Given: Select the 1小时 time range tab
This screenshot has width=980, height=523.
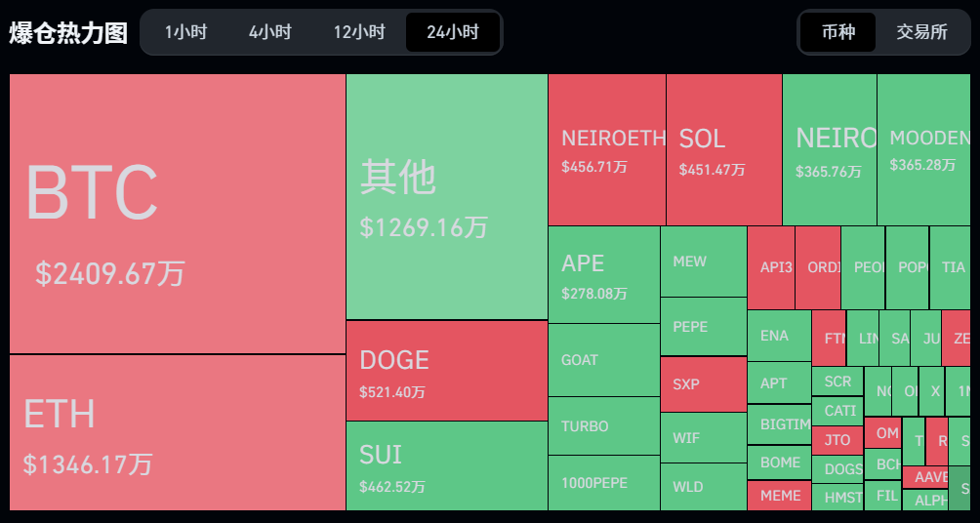Looking at the screenshot, I should (x=185, y=32).
